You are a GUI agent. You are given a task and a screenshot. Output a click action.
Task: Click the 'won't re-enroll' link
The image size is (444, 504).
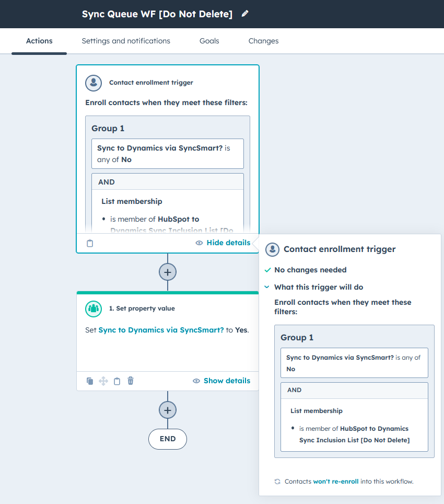[336, 482]
